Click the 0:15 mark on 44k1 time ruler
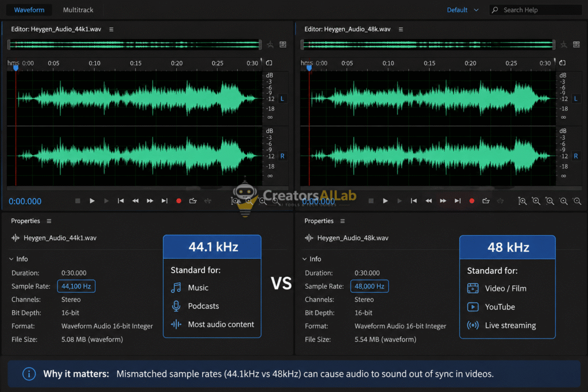The height and width of the screenshot is (392, 588). coord(136,63)
